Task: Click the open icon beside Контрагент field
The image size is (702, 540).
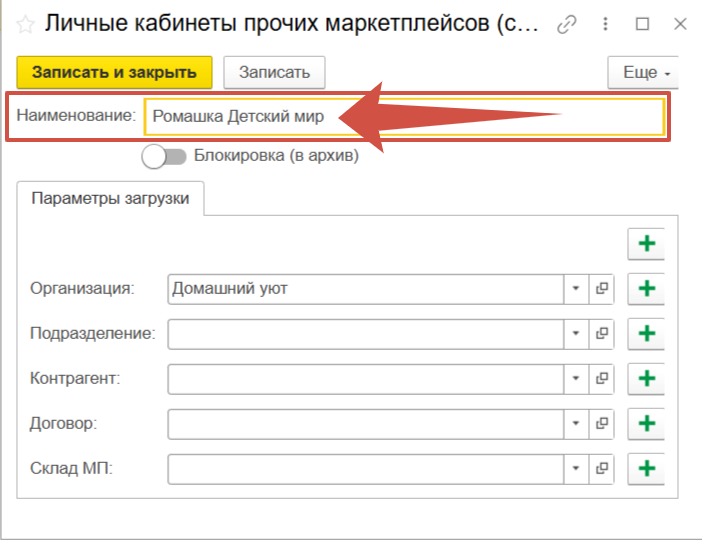Action: pyautogui.click(x=602, y=379)
